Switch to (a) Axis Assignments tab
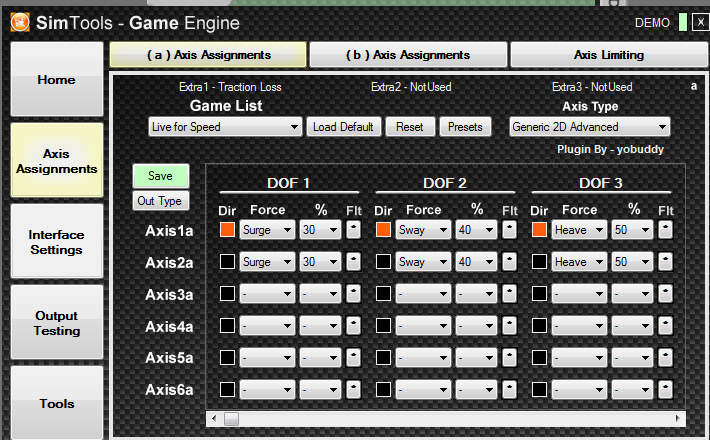 [x=208, y=55]
